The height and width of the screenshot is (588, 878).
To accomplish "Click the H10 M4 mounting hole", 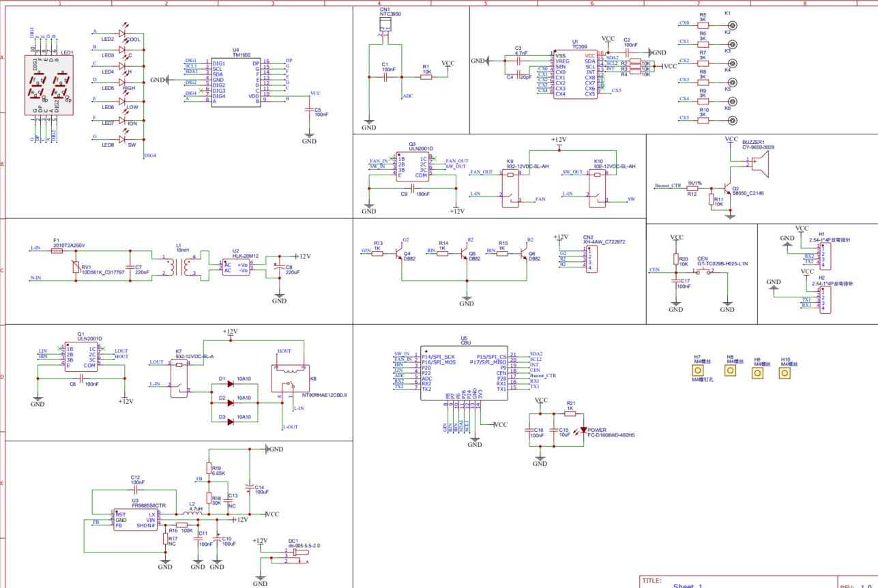I will (x=785, y=373).
